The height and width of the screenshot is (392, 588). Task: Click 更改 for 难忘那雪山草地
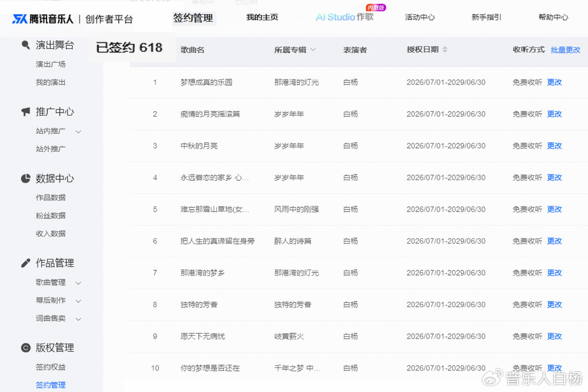pos(554,209)
